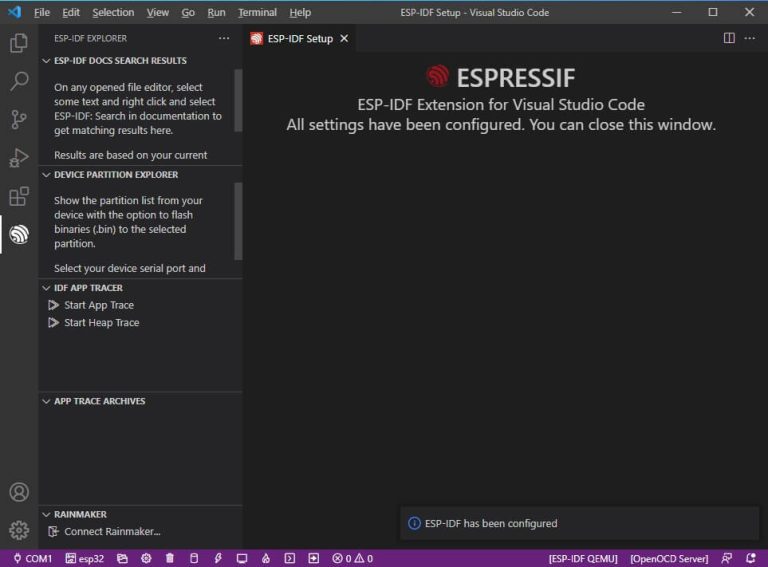
Task: Open the Terminal menu
Action: click(257, 12)
